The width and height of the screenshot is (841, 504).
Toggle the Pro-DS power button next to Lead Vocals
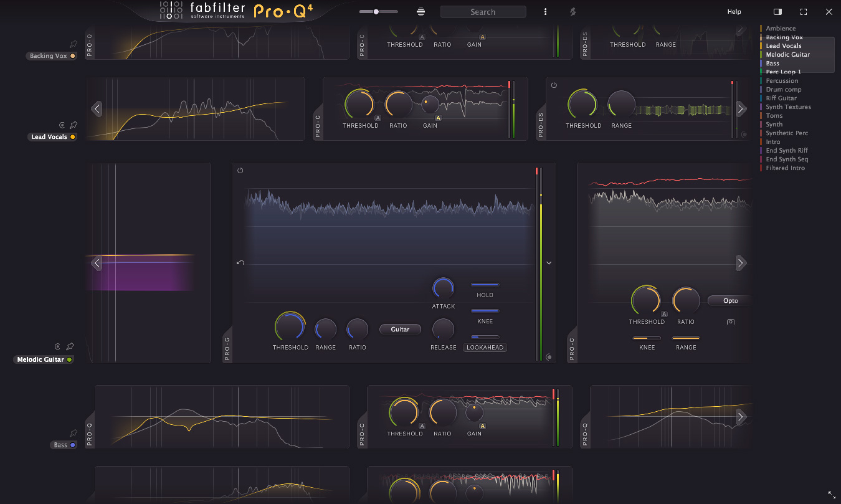554,85
